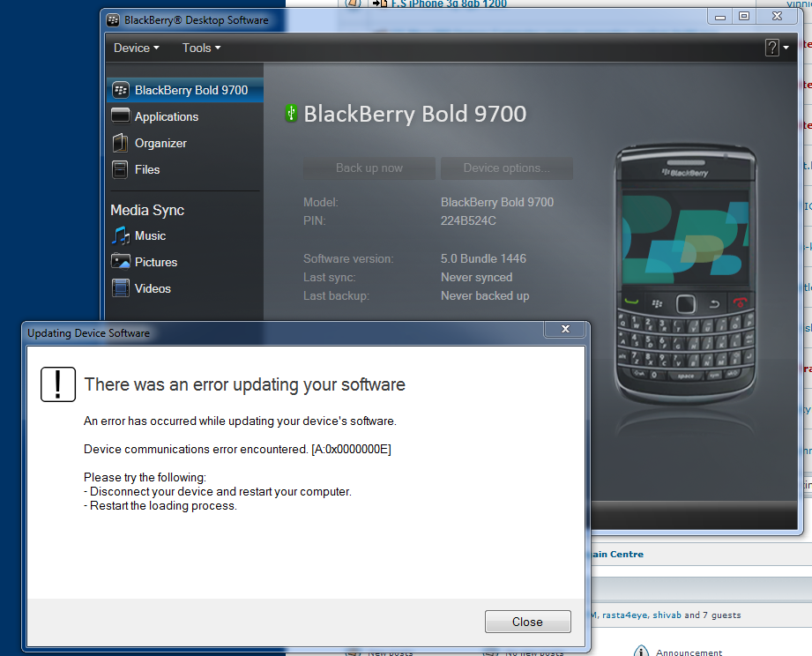Image resolution: width=812 pixels, height=656 pixels.
Task: Open the Organizer section
Action: (x=160, y=144)
